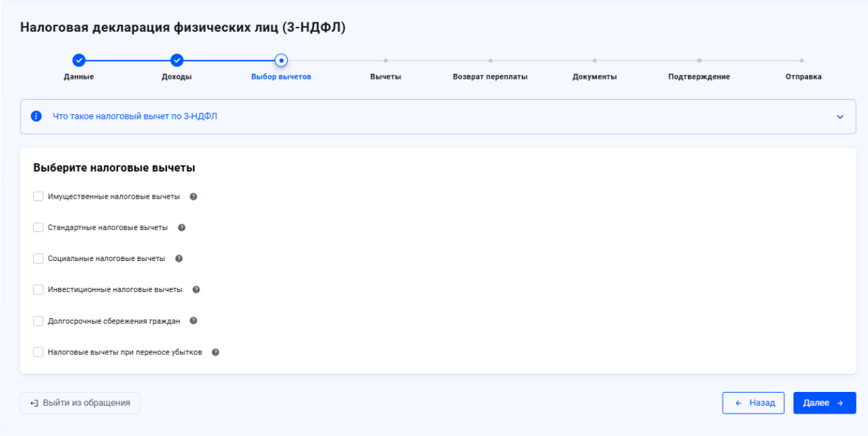Expand Что такое налоговый вычет по 3-НДФЛ
Viewport: 868px width, 436px height.
[x=135, y=116]
